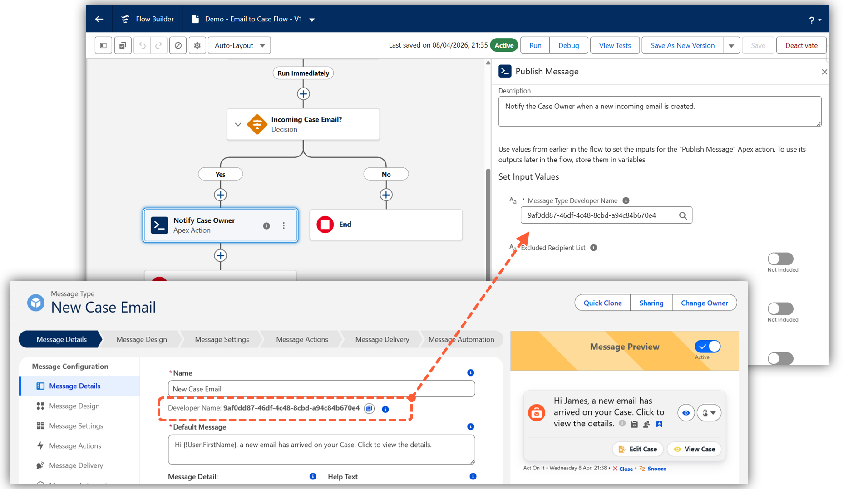Image resolution: width=868 pixels, height=489 pixels.
Task: Click the select-elements icon in Flow Builder toolbar
Action: [x=123, y=45]
